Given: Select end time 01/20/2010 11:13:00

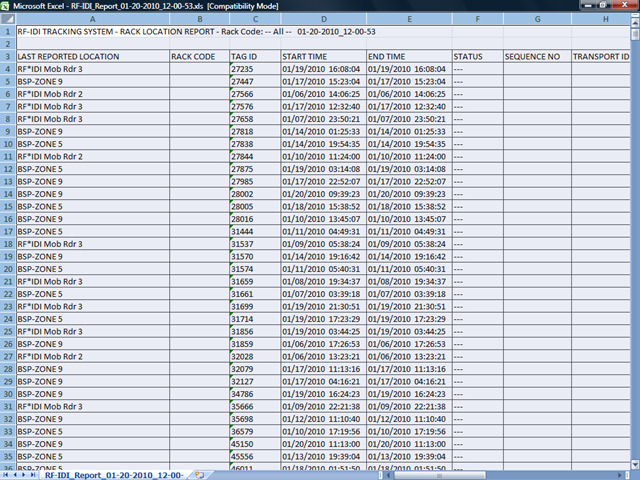Looking at the screenshot, I should 409,444.
